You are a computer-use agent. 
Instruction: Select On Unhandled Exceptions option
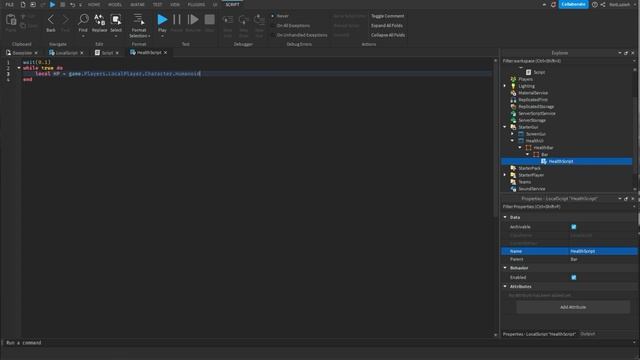point(302,35)
